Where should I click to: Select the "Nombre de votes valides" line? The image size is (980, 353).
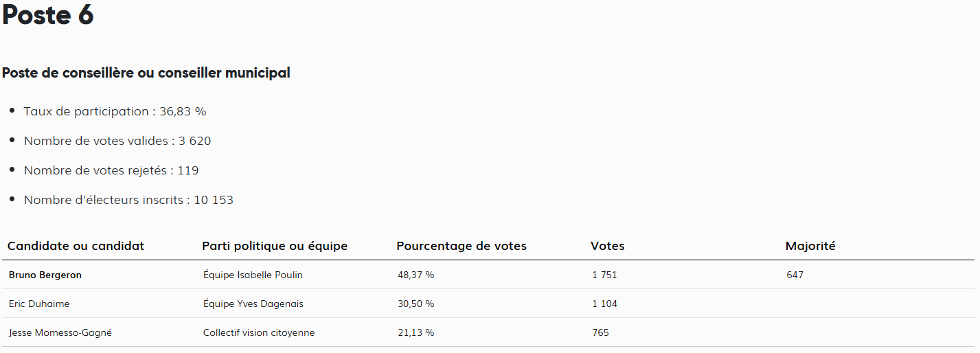click(x=117, y=141)
